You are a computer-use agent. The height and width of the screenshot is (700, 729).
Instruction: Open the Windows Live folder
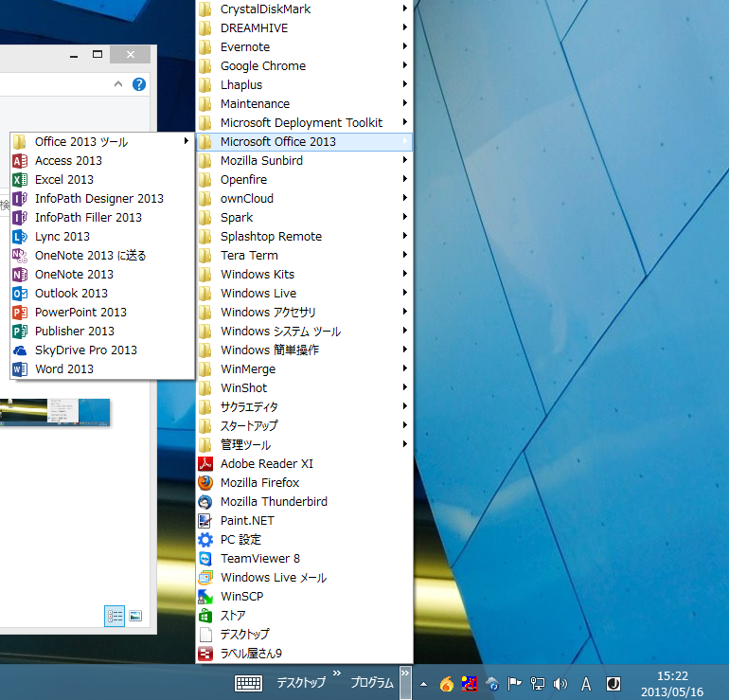coord(305,294)
